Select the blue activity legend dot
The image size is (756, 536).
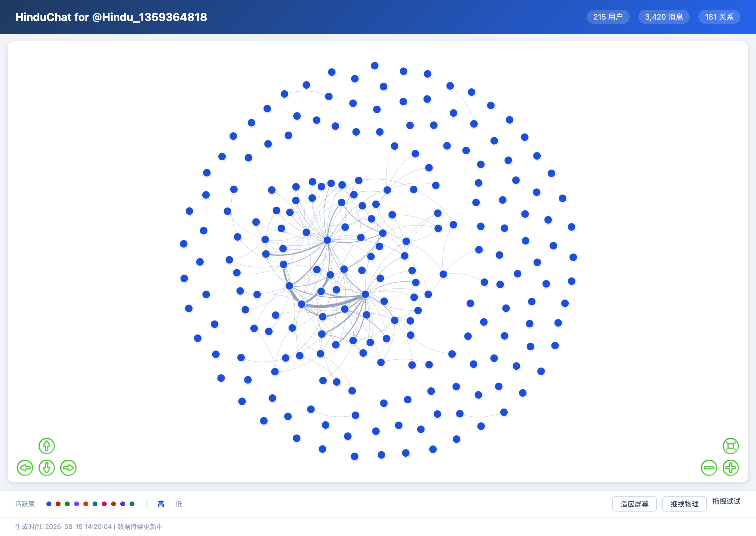point(49,504)
